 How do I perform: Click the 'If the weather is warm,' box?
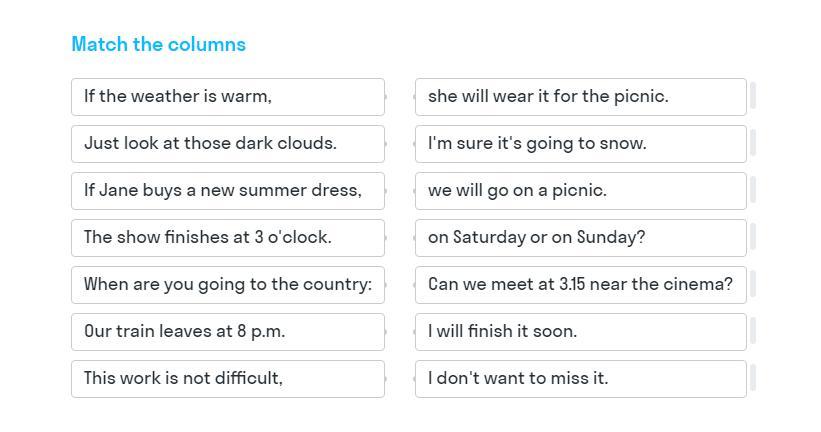227,97
